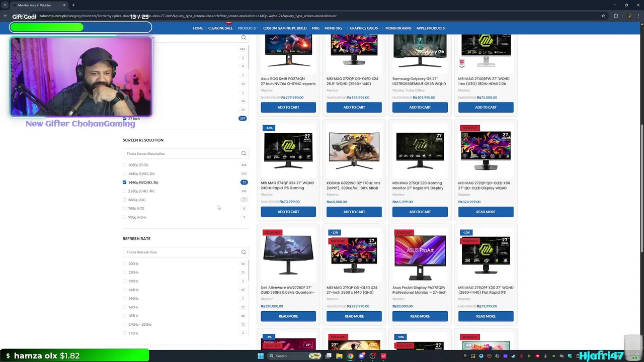The width and height of the screenshot is (644, 362).
Task: Click the Sold Out badge on MSI MAG 272QP X50
Action: (470, 128)
